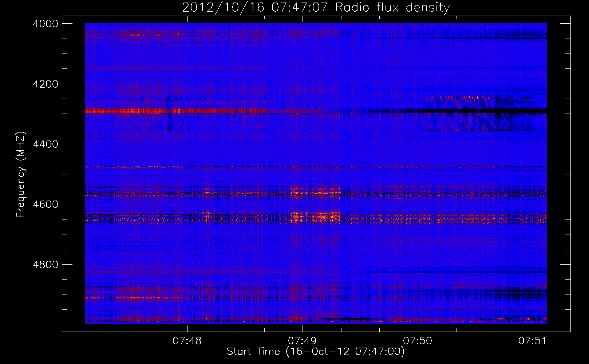Select the 4600 frequency axis label
The width and height of the screenshot is (589, 364).
point(46,204)
